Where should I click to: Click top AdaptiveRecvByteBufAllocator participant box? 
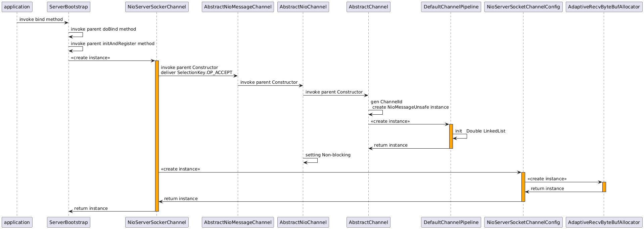pyautogui.click(x=604, y=7)
